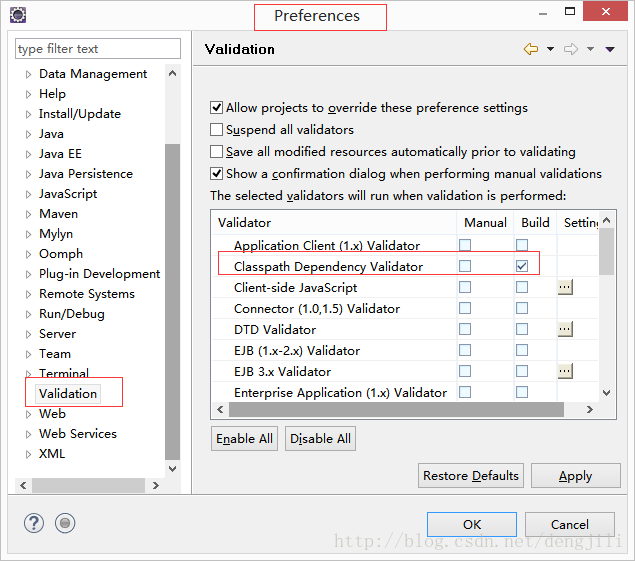Viewport: 635px width, 561px height.
Task: Open EJB 3.x Validator settings ellipsis button
Action: pos(565,371)
